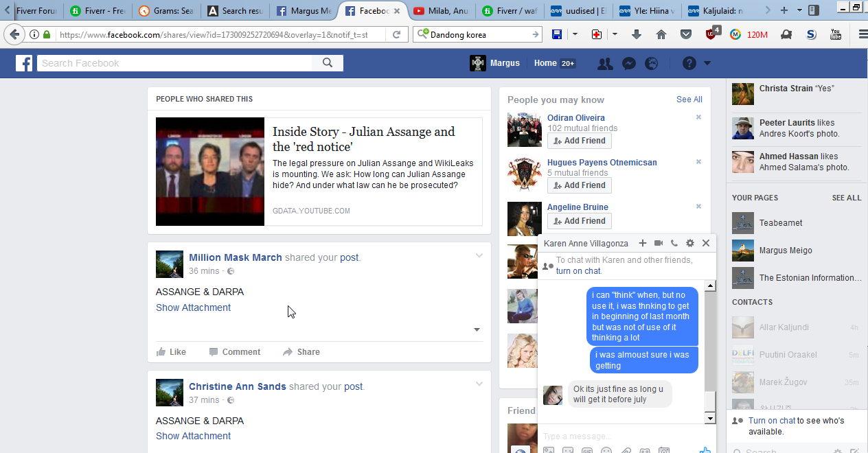Click the Search Facebook input field

click(x=175, y=63)
